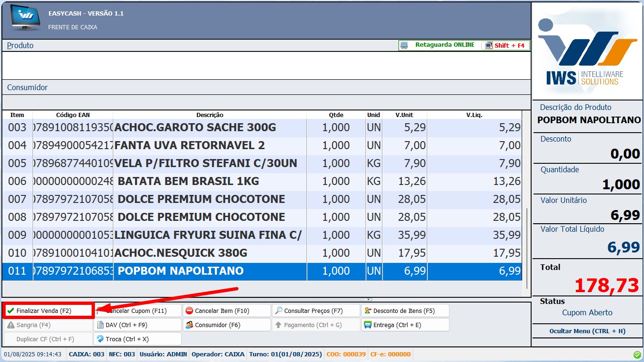Screen dimensions: 644x362
Task: Click the Descrição column header
Action: 210,115
